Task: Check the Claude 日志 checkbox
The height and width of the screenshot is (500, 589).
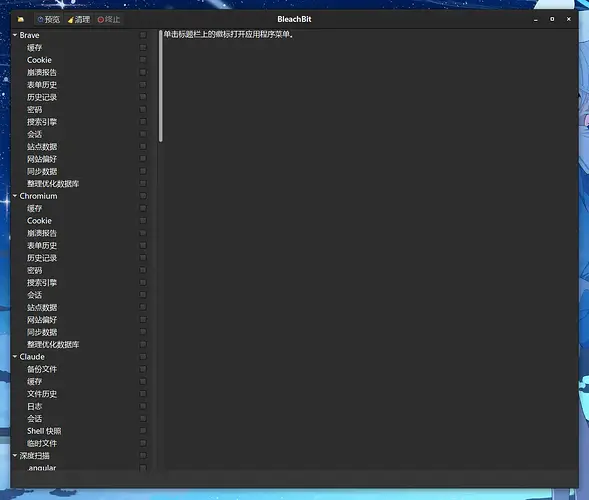Action: tap(143, 406)
